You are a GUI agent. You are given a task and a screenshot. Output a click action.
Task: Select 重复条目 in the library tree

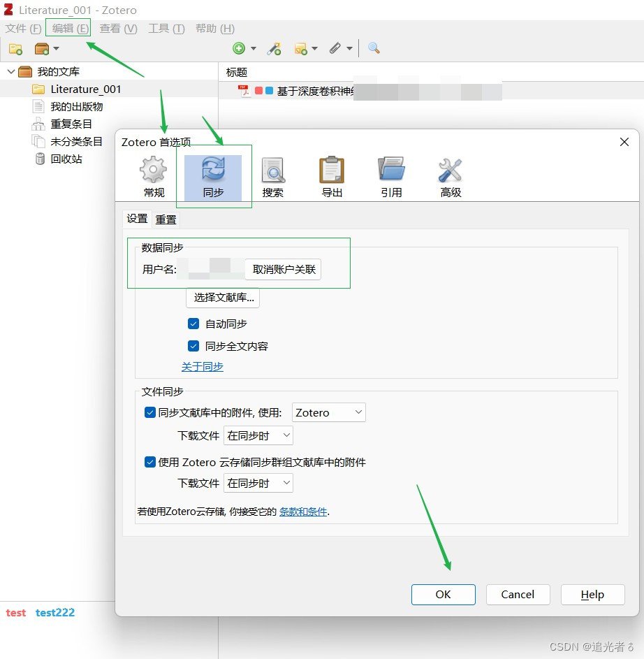pos(71,124)
